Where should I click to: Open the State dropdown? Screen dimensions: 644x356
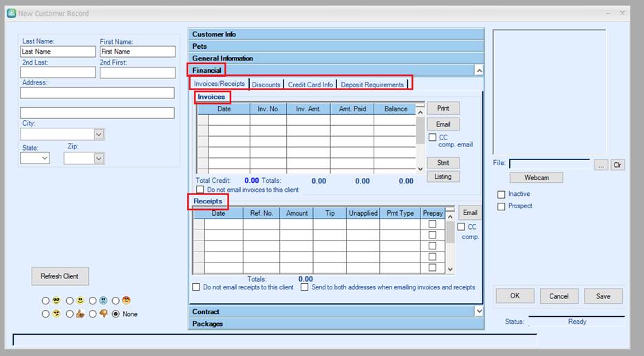click(45, 158)
